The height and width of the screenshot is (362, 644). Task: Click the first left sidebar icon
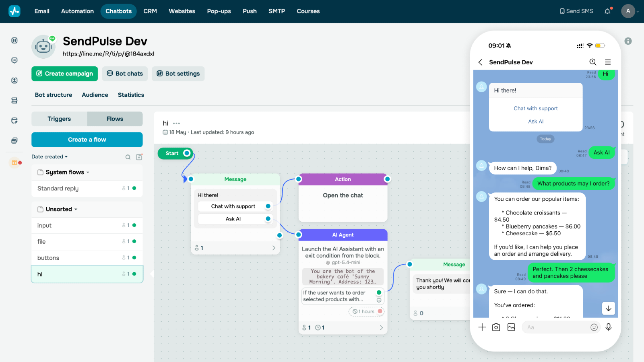point(14,40)
